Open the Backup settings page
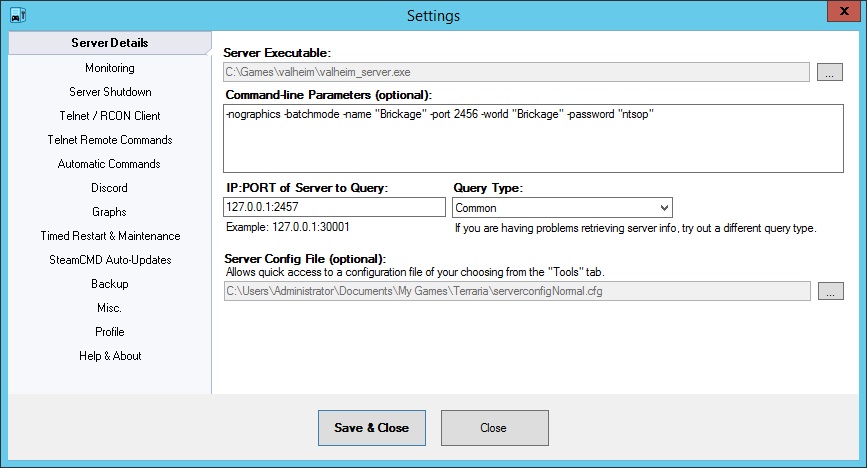Screen dimensions: 867x468 pyautogui.click(x=110, y=284)
